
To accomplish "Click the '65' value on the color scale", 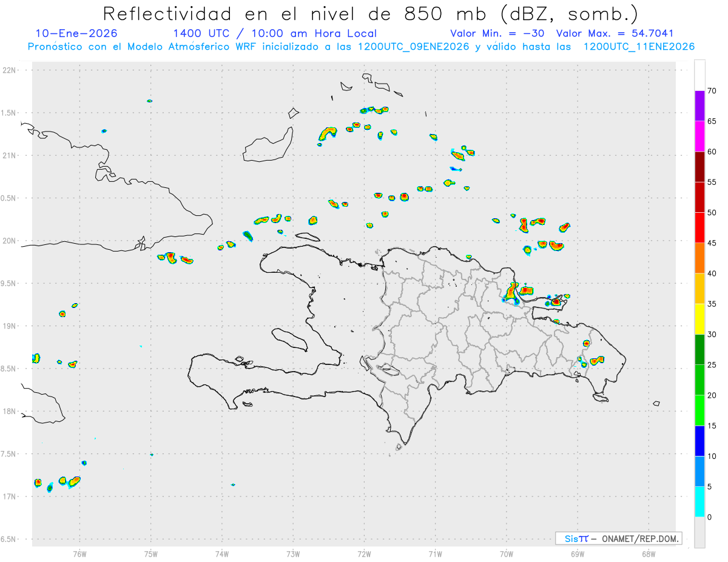I will coord(712,121).
